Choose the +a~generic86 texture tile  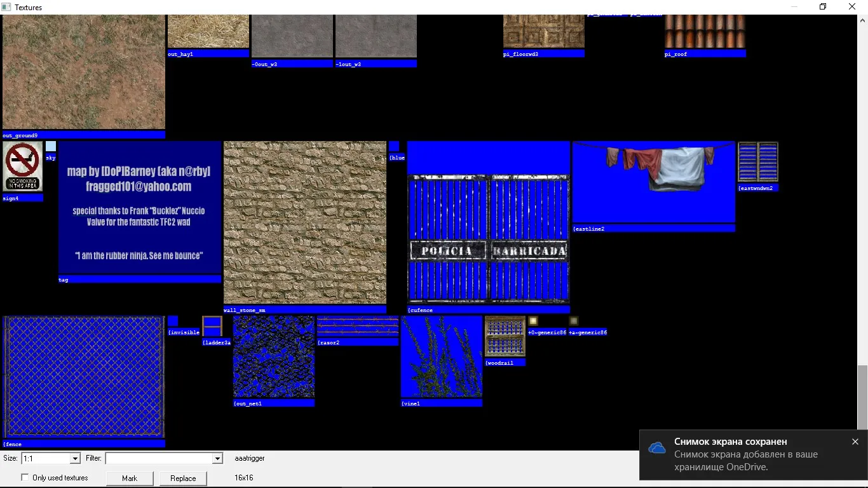coord(574,321)
